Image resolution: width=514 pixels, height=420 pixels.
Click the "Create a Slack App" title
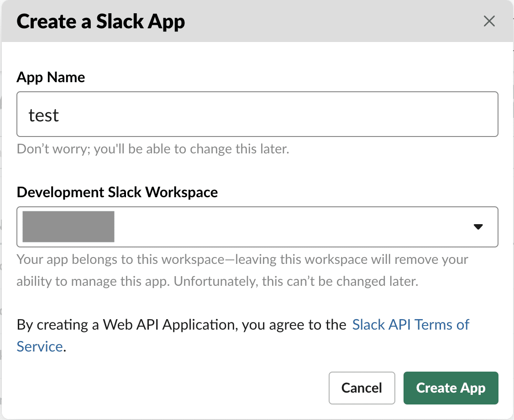100,22
